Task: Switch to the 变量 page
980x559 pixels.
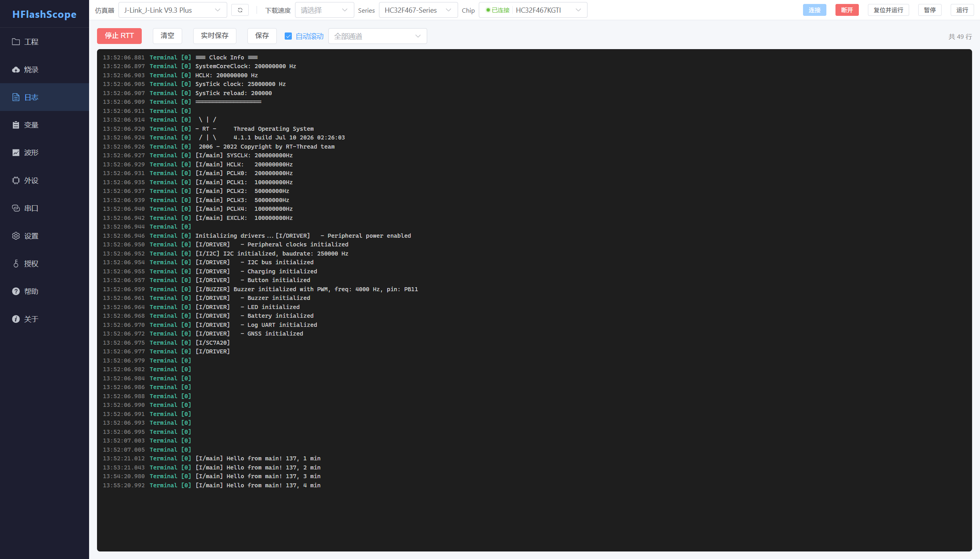Action: point(44,125)
